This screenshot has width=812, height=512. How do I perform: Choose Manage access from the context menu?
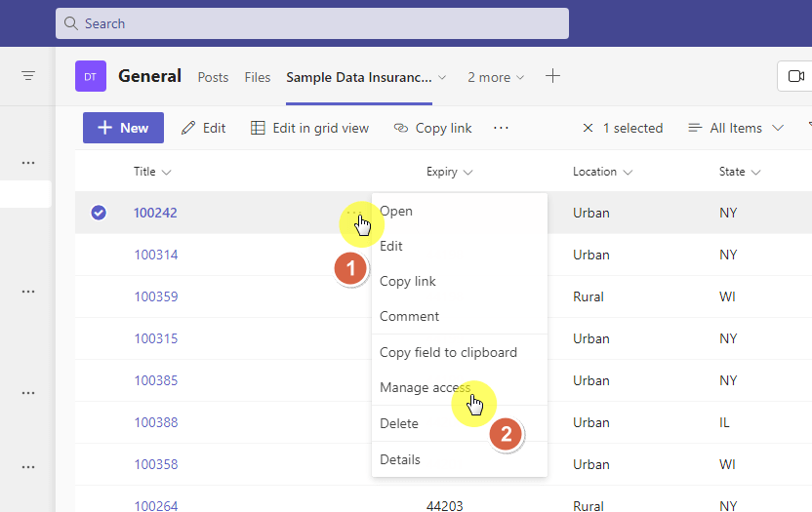coord(460,388)
